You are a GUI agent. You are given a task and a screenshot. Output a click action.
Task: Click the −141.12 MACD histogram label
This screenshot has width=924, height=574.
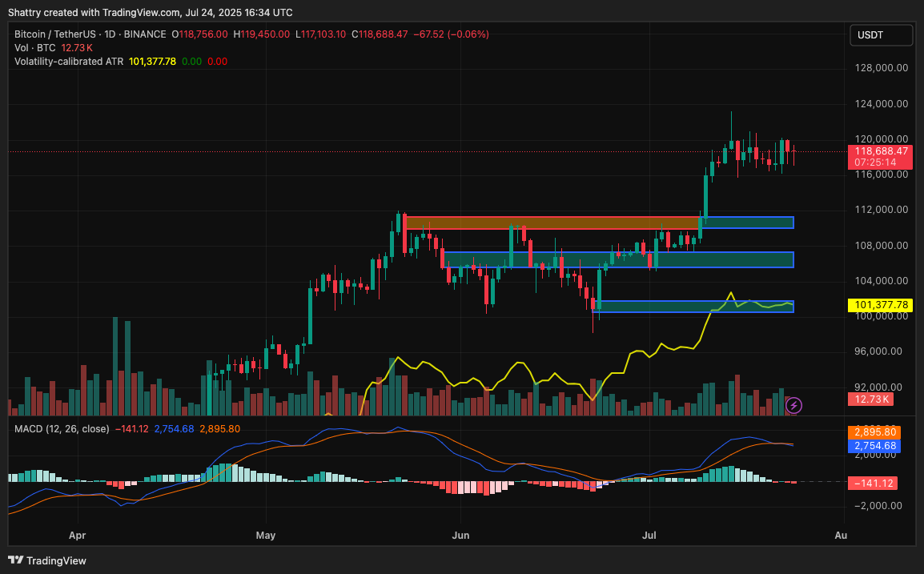pyautogui.click(x=875, y=483)
